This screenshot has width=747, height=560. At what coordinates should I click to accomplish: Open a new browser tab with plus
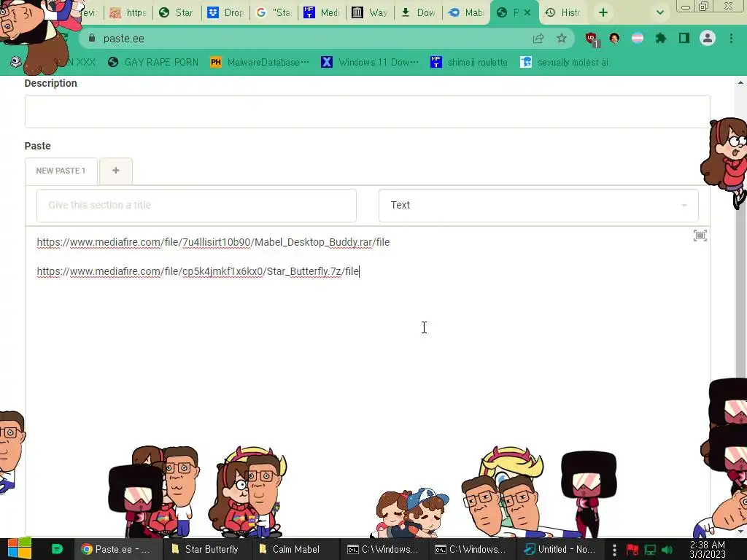pyautogui.click(x=603, y=13)
